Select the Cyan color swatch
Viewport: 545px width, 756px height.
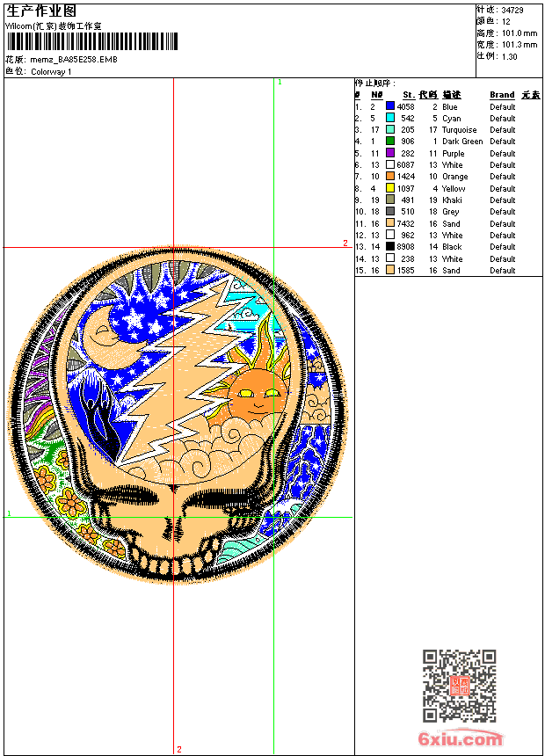(x=390, y=118)
